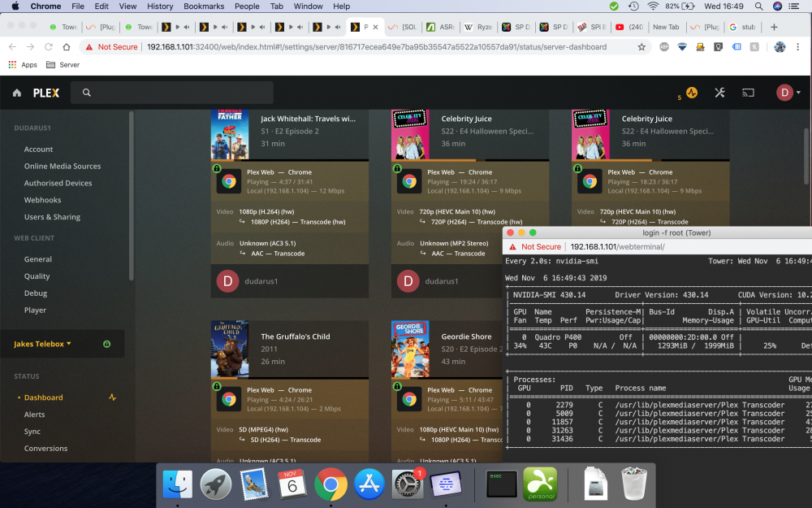Open Webhooks settings
The width and height of the screenshot is (812, 508).
point(42,200)
